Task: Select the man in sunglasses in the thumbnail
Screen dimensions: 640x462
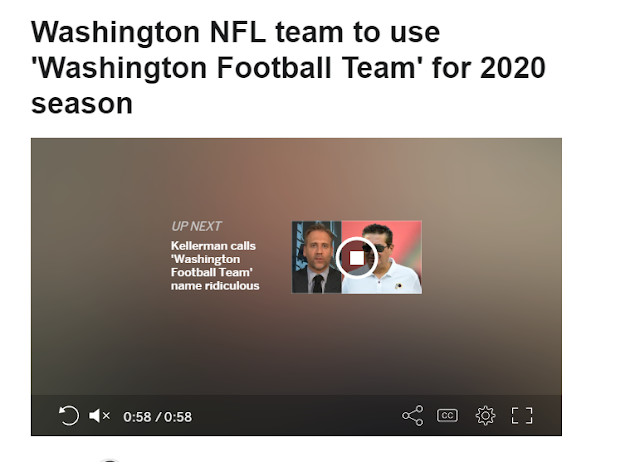Action: coord(384,261)
